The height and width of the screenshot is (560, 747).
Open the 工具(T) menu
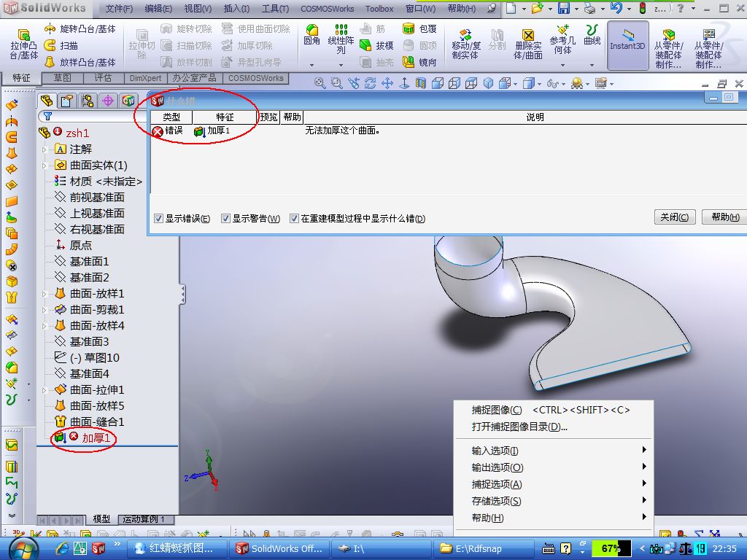coord(275,9)
